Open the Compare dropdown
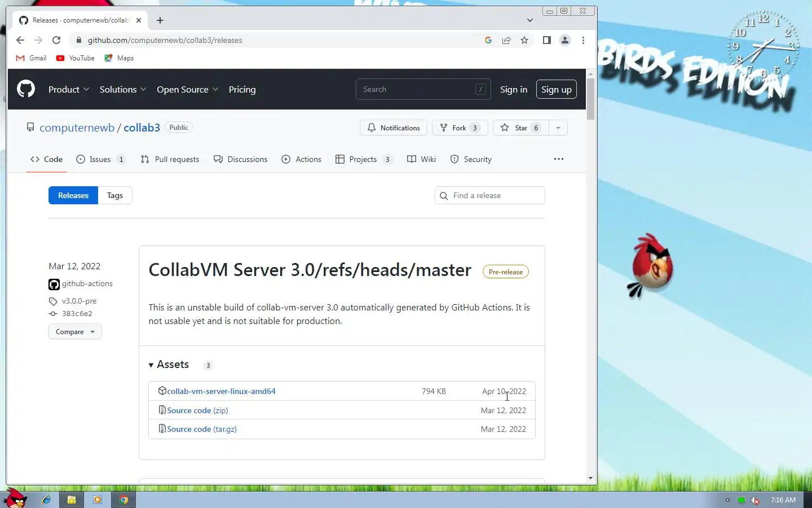The height and width of the screenshot is (508, 812). [x=75, y=332]
